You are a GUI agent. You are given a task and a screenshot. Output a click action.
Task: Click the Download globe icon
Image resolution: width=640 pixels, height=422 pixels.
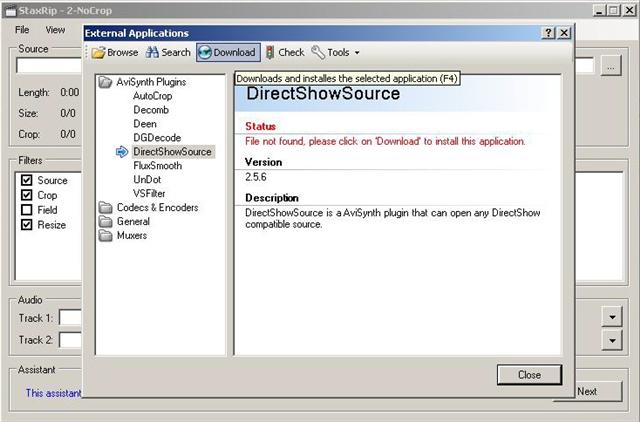pos(205,53)
